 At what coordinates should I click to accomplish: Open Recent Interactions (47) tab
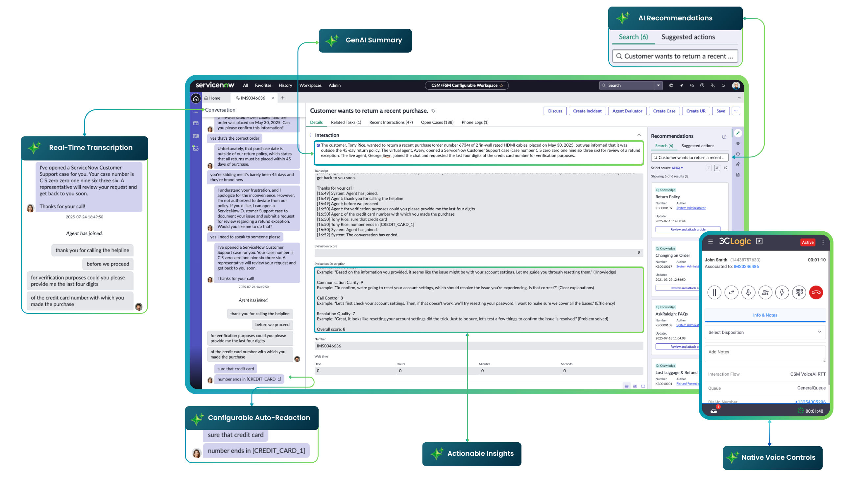tap(391, 122)
